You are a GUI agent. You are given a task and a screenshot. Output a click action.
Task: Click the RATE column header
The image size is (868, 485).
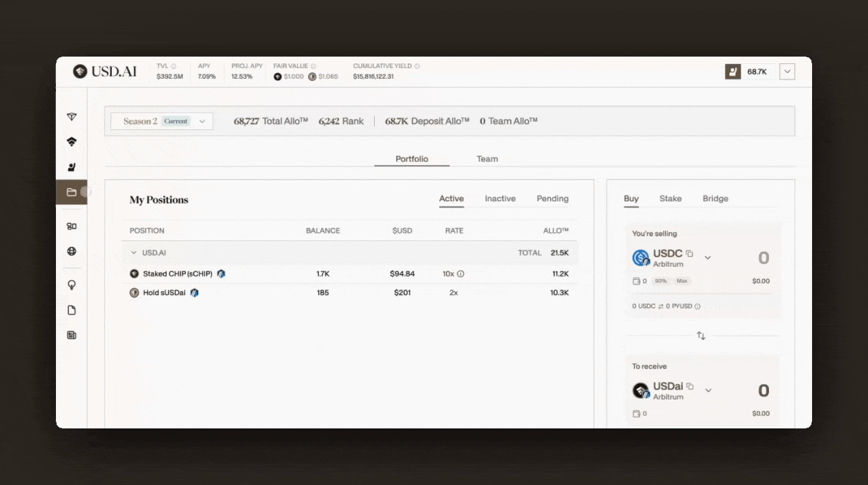tap(454, 231)
